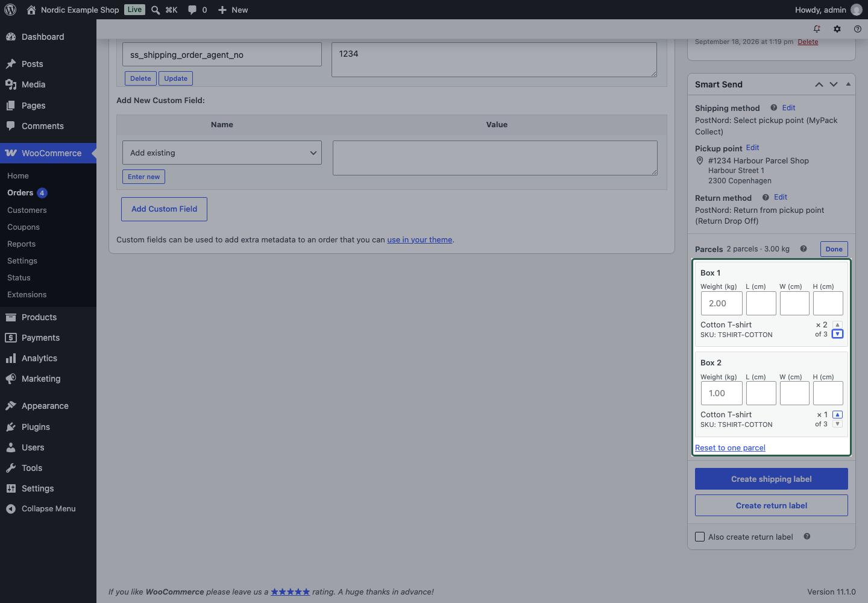Click the Box 2 length input field
Viewport: 868px width, 603px height.
(761, 393)
